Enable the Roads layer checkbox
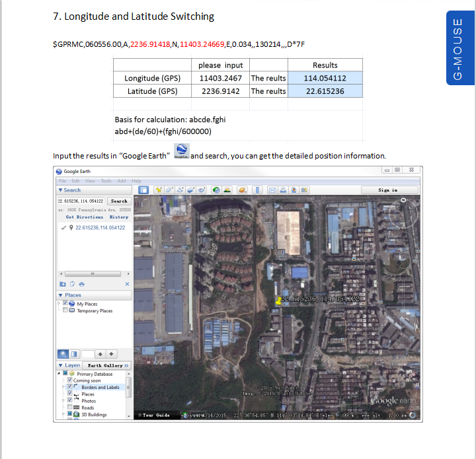476x459 pixels. click(70, 407)
